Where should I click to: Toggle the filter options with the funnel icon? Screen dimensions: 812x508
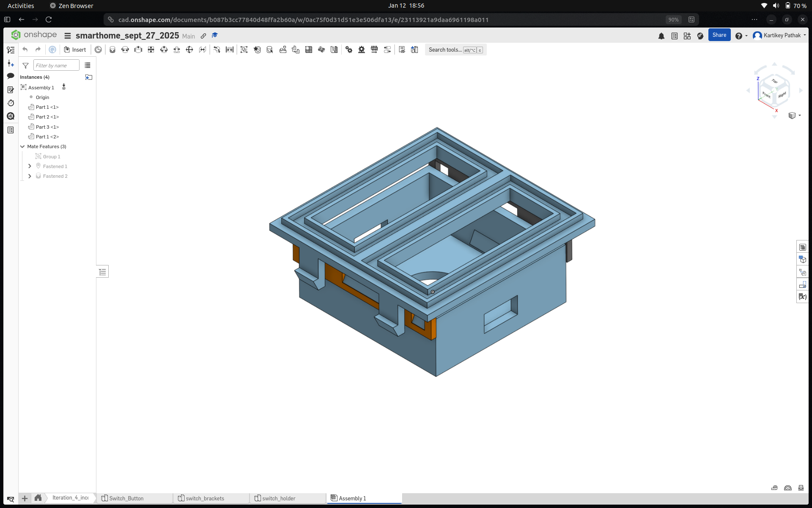pyautogui.click(x=25, y=66)
